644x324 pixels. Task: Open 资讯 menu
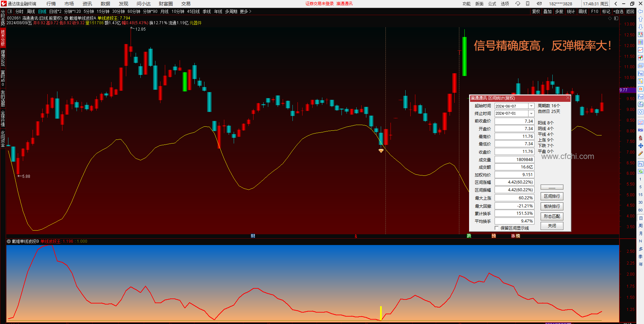[87, 4]
